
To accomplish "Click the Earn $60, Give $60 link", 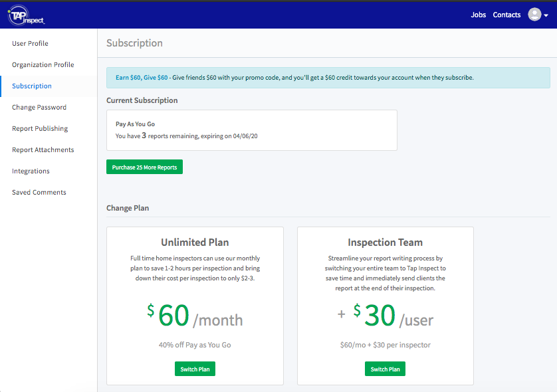I will pyautogui.click(x=142, y=78).
